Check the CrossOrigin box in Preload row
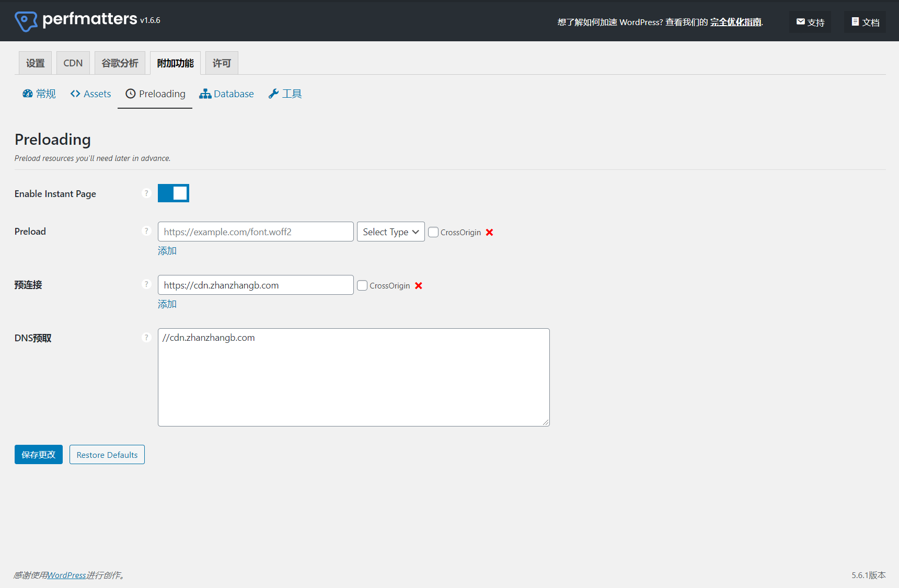The width and height of the screenshot is (899, 588). click(433, 232)
